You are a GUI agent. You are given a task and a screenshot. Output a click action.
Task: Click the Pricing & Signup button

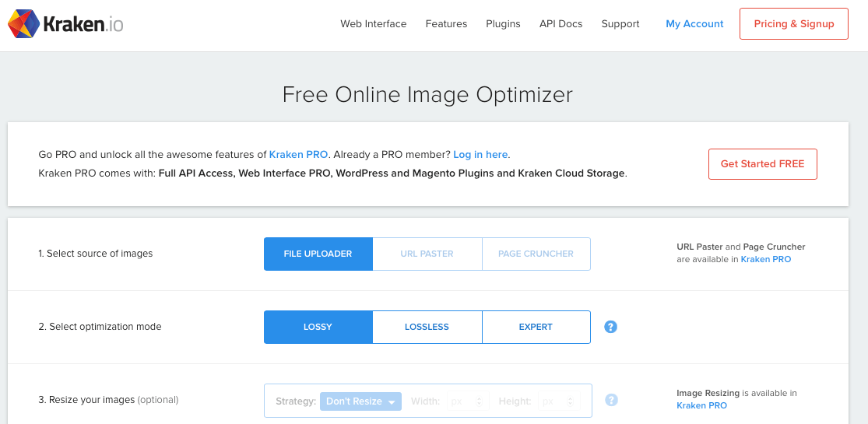[x=794, y=24]
